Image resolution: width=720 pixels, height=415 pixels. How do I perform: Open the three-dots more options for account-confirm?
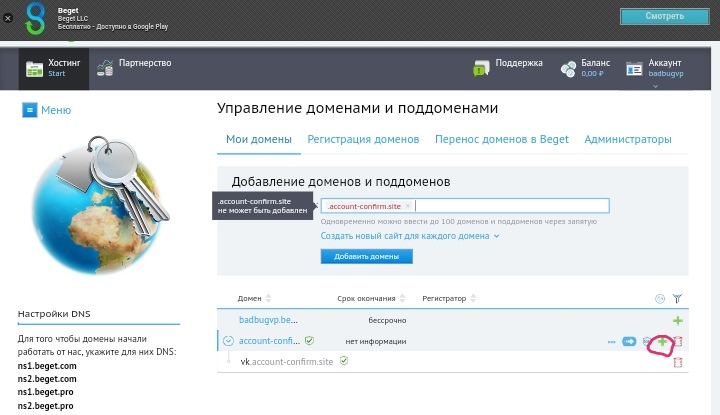pos(610,342)
